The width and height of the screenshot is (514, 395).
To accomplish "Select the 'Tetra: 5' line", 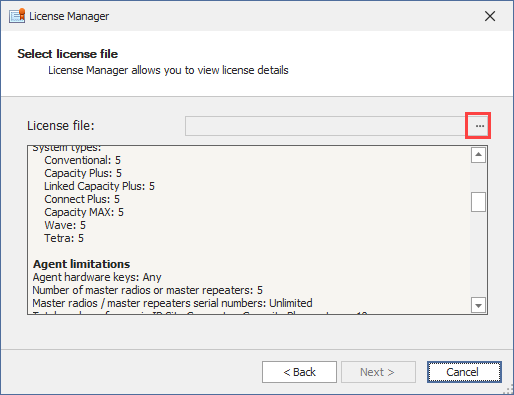I will (x=64, y=238).
